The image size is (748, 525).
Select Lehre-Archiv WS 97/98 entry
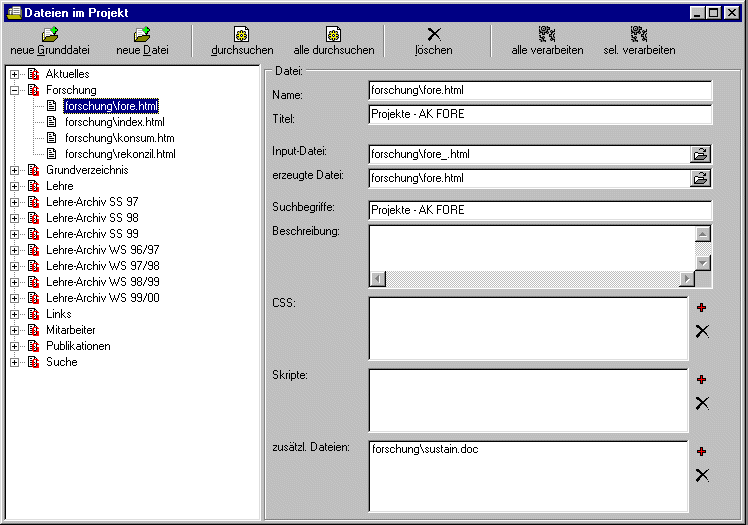pos(103,266)
